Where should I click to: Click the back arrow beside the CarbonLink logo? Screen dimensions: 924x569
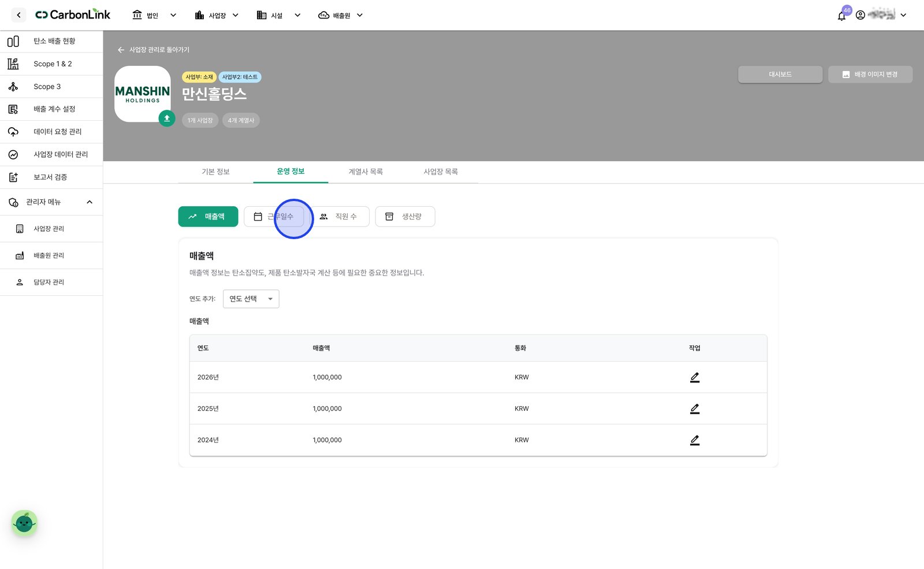pos(18,15)
